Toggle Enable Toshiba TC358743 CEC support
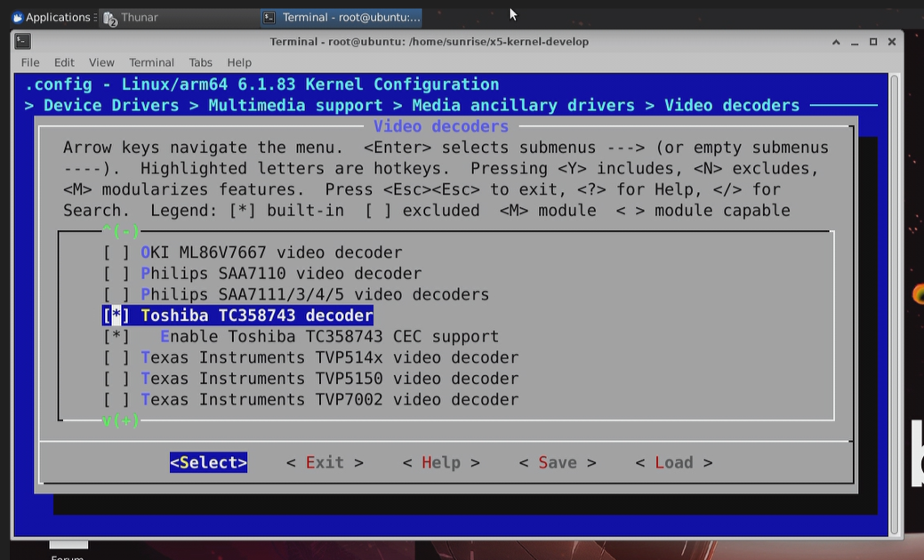924x560 pixels. 117,337
